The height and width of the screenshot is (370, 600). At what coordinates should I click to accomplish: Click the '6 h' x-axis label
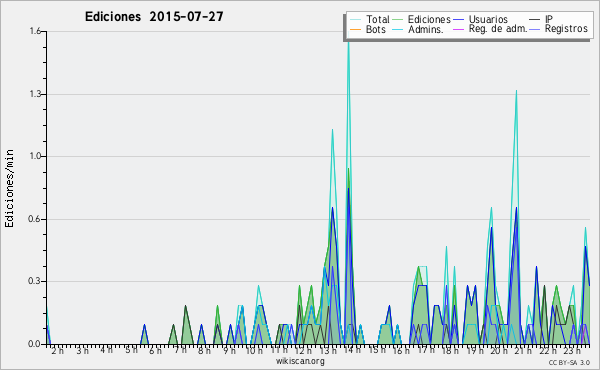pos(155,350)
